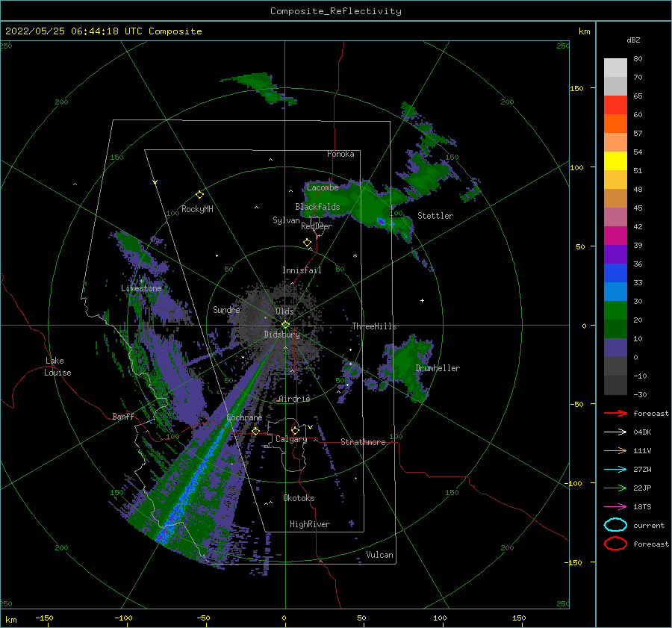Click the Ponoka label

pos(340,154)
